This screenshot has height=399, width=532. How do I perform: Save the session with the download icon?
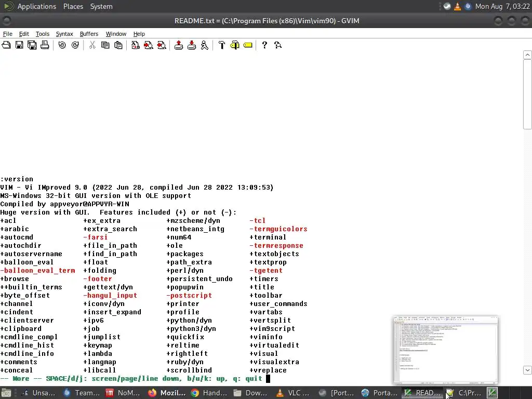coord(192,45)
